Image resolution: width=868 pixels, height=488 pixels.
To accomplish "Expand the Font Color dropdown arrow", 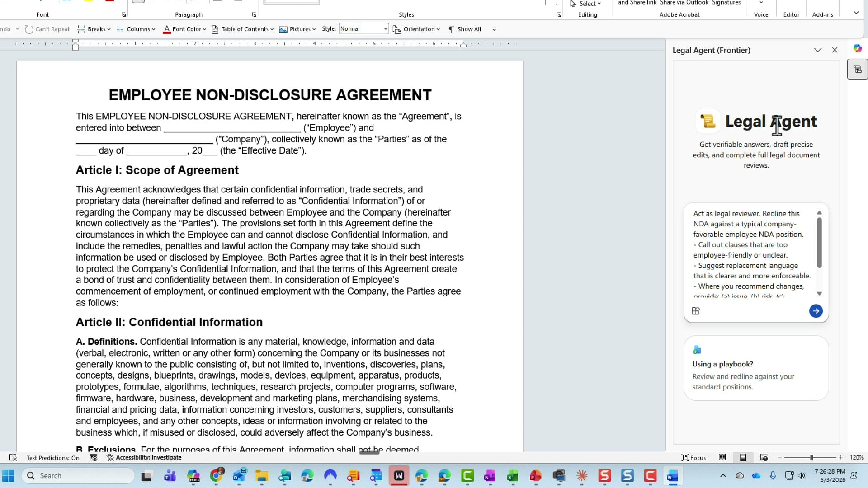I will click(204, 29).
